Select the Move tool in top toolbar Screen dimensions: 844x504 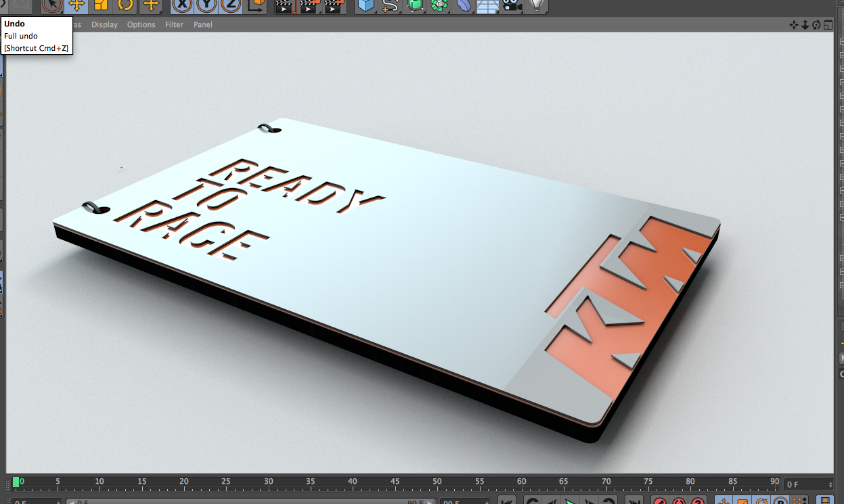(x=76, y=5)
